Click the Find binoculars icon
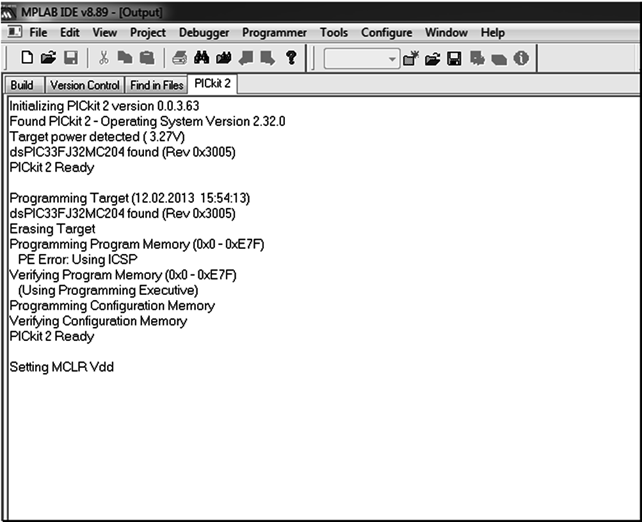642x522 pixels. (201, 59)
